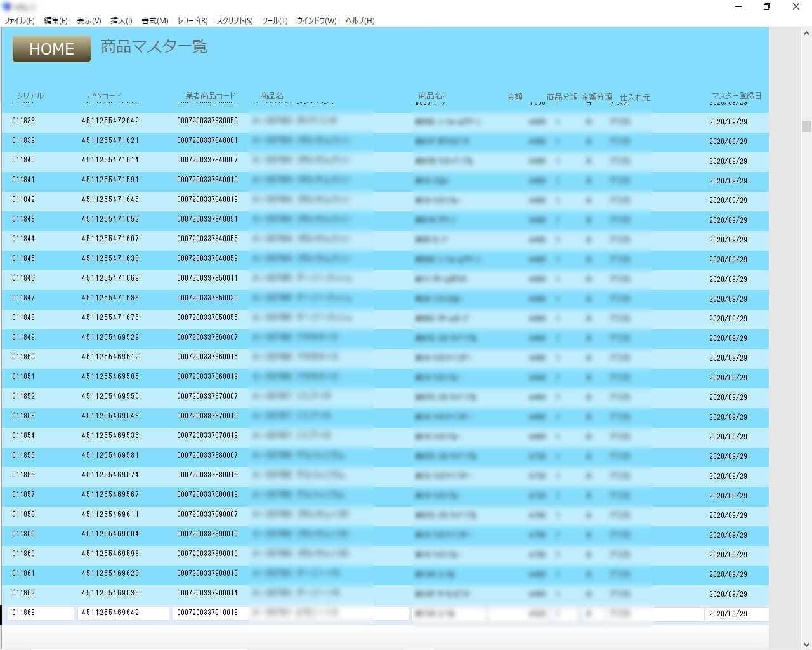Restore down the application window
This screenshot has width=812, height=650.
pos(767,6)
